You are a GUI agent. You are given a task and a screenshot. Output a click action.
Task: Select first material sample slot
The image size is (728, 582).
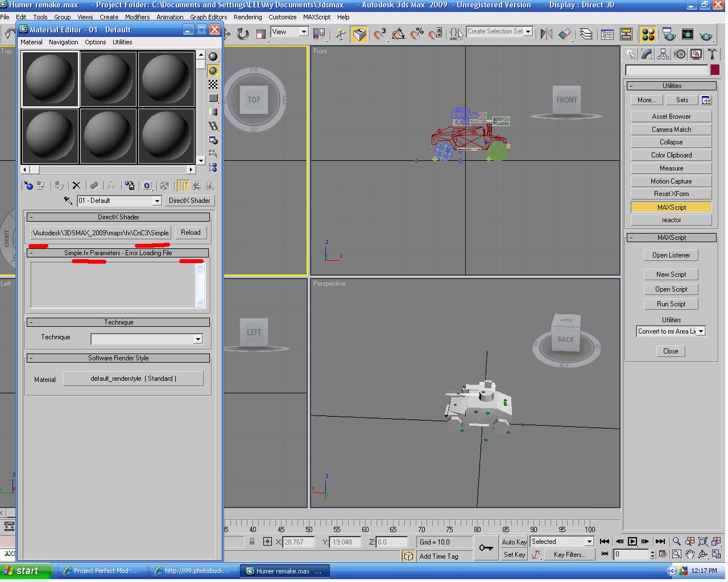tap(50, 79)
